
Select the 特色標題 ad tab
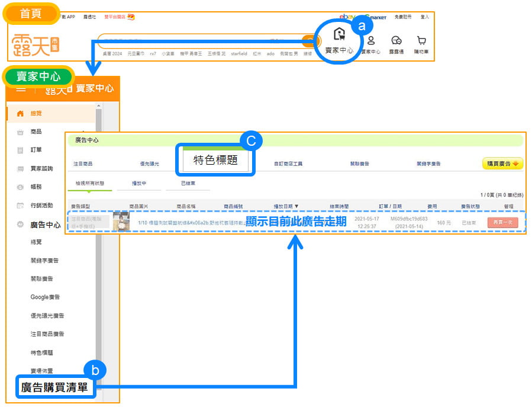216,161
